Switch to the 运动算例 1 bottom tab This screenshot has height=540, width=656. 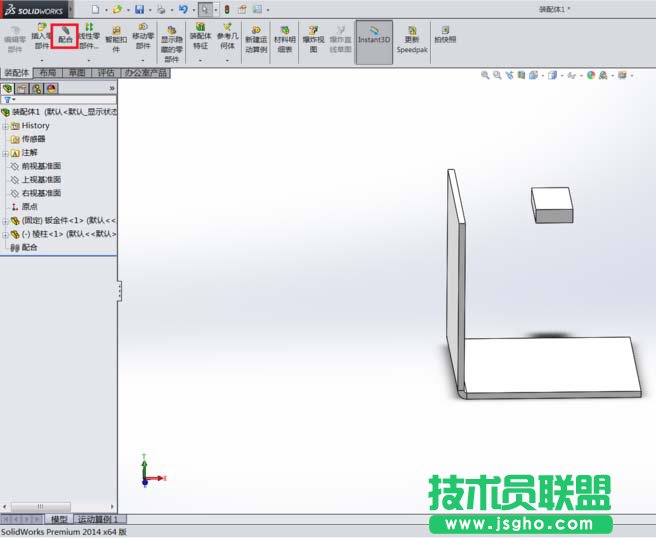click(100, 519)
